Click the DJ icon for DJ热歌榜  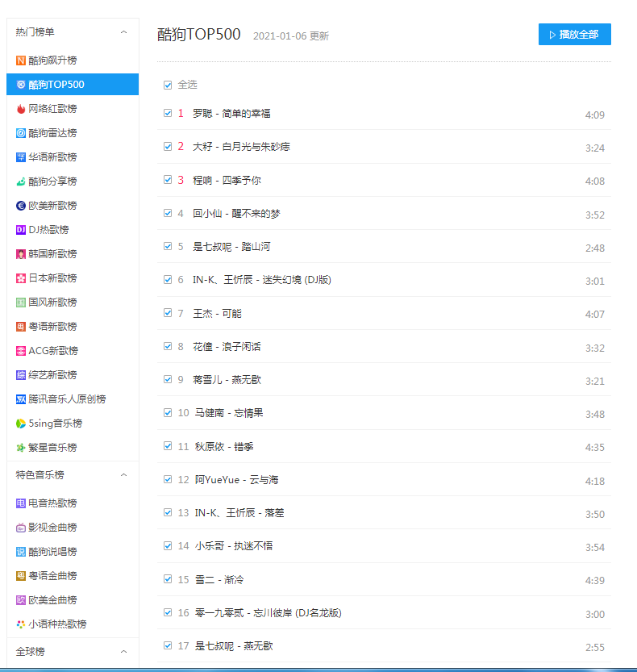[21, 230]
